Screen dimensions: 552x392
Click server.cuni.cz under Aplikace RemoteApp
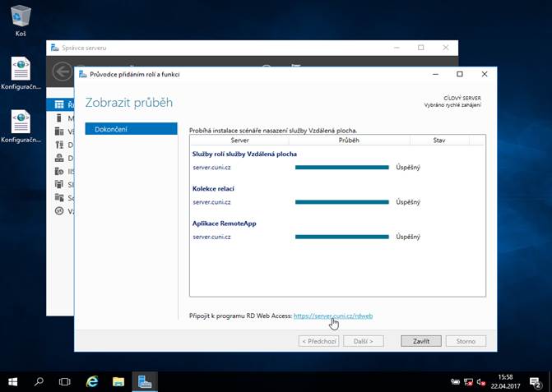tap(211, 237)
